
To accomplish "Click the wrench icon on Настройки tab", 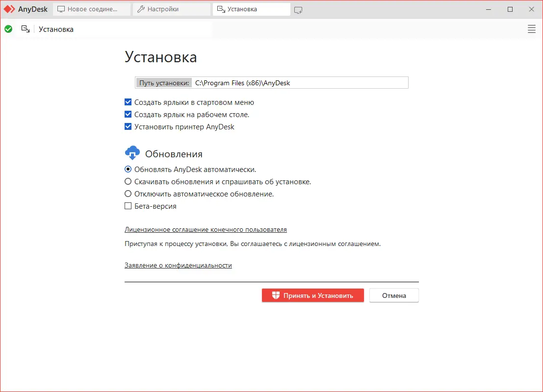I will tap(141, 9).
